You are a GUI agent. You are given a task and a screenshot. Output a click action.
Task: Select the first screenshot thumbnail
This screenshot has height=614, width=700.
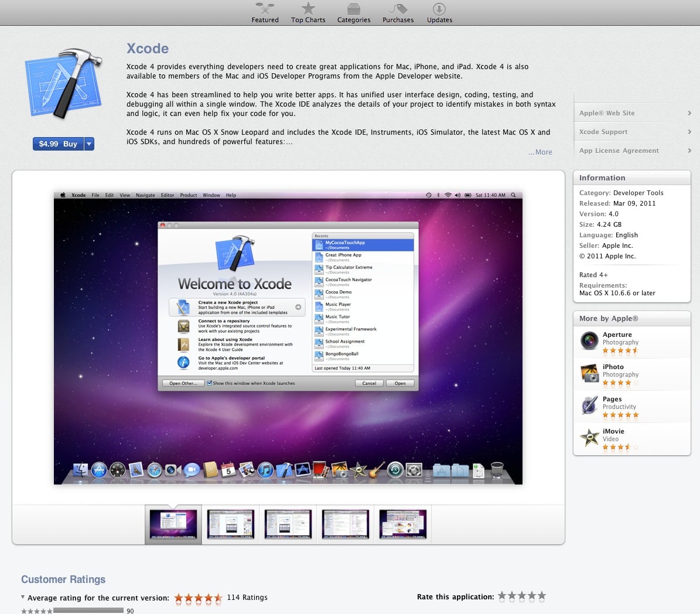[173, 524]
